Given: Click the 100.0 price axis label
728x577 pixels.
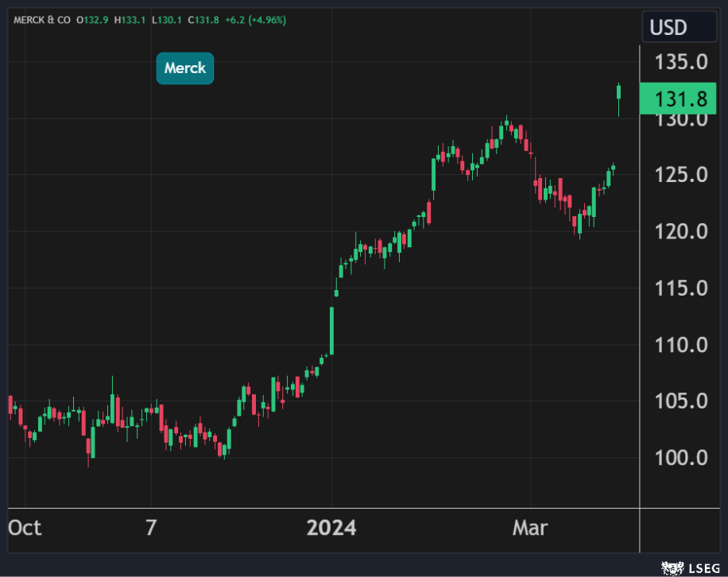Looking at the screenshot, I should coord(681,458).
